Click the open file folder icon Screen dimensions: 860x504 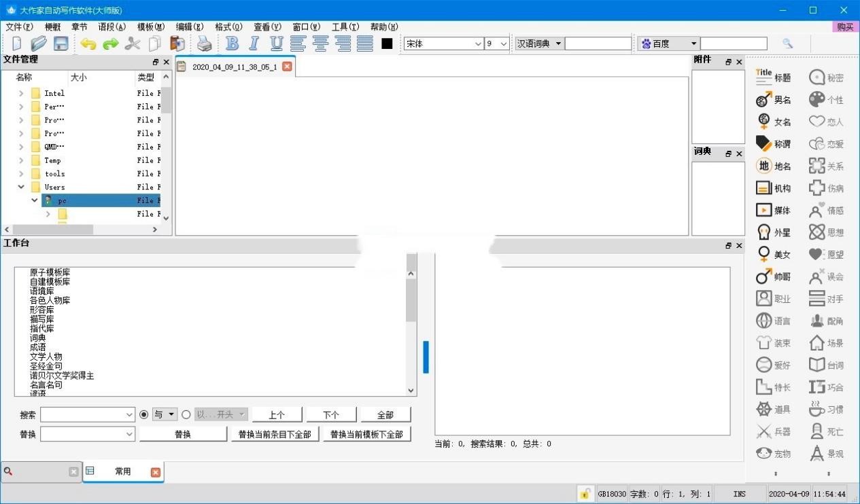[x=38, y=43]
